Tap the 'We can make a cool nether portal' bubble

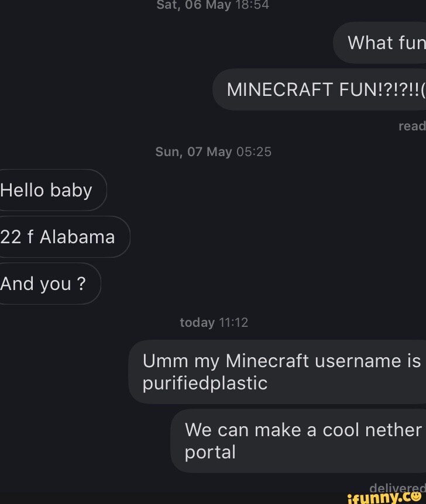point(298,440)
